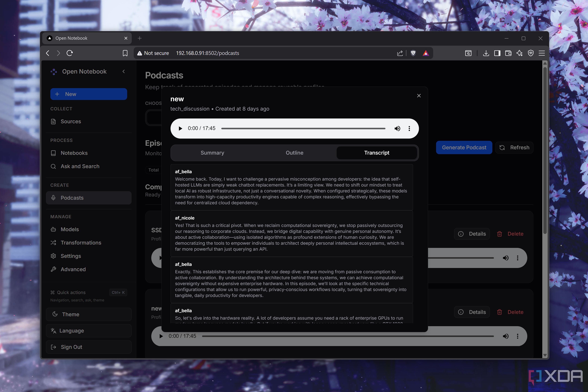Share this page from the address bar

pyautogui.click(x=400, y=53)
